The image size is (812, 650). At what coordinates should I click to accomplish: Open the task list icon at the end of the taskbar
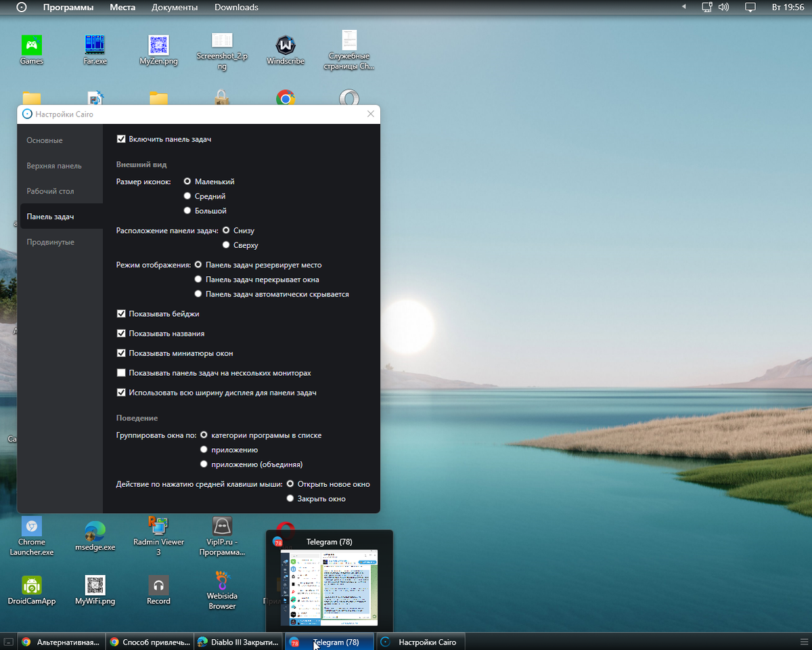click(x=803, y=642)
